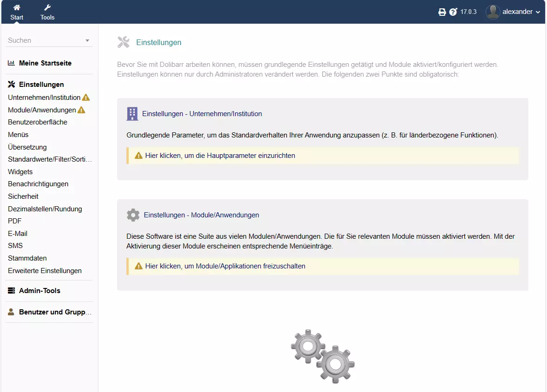Open the help question mark icon

(x=453, y=12)
